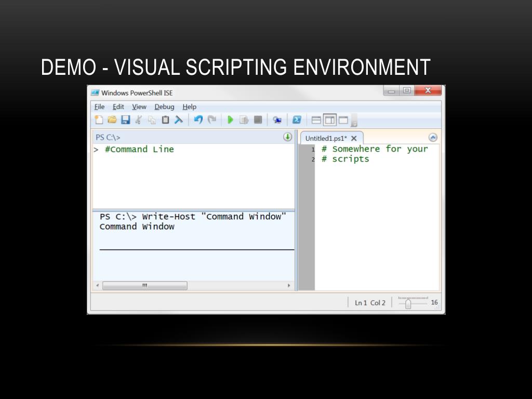Open the Debug menu
Image resolution: width=532 pixels, height=399 pixels.
tap(164, 107)
